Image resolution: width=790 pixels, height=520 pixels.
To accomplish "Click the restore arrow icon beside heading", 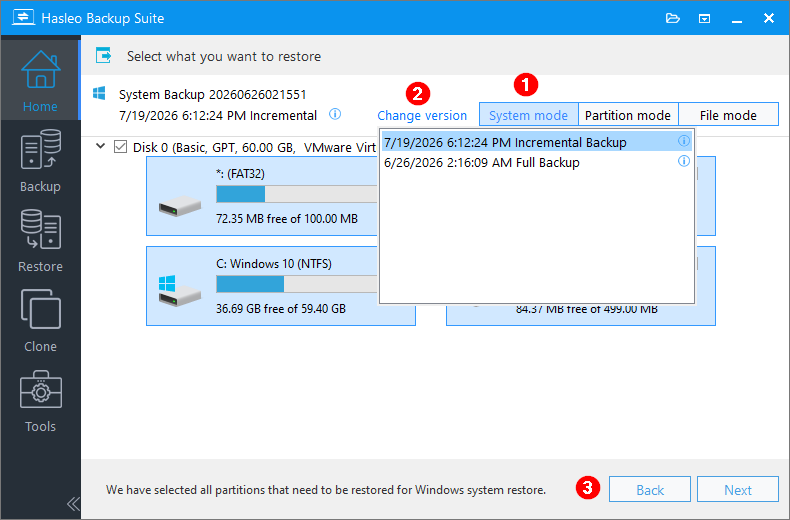I will point(104,55).
